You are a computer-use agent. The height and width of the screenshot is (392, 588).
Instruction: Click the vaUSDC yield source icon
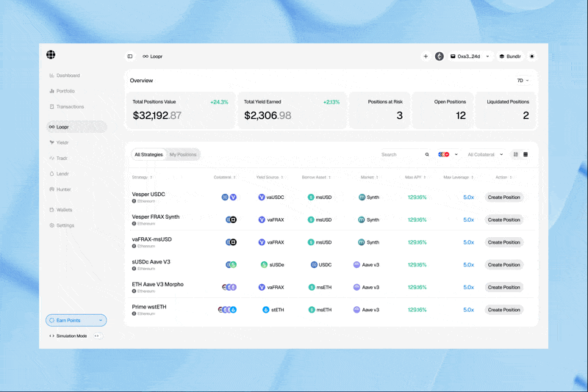[x=262, y=197]
